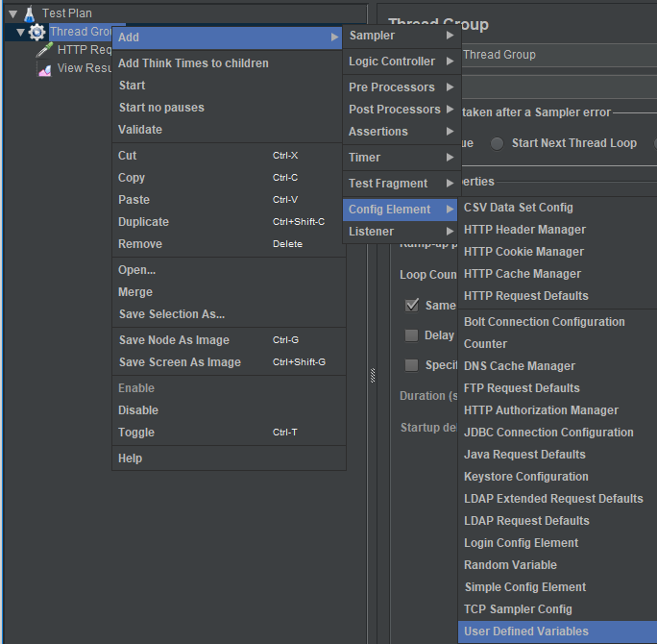Image resolution: width=657 pixels, height=644 pixels.
Task: Click the split pane divider handle
Action: (373, 375)
